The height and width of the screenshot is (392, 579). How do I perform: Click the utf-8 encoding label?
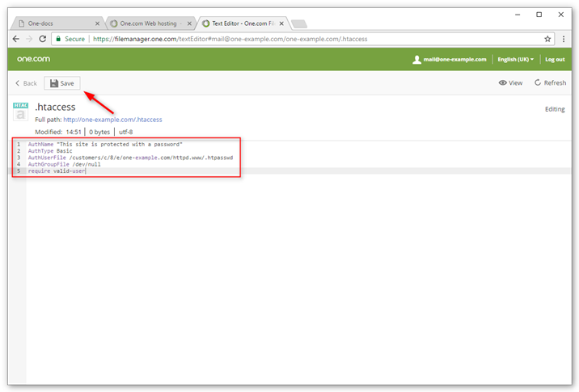125,132
